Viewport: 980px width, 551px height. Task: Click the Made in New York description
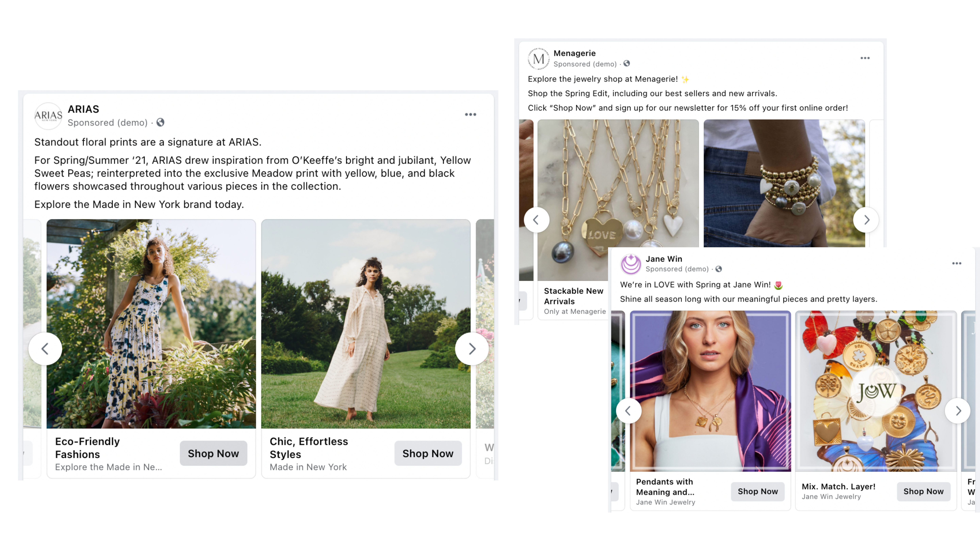(x=308, y=467)
